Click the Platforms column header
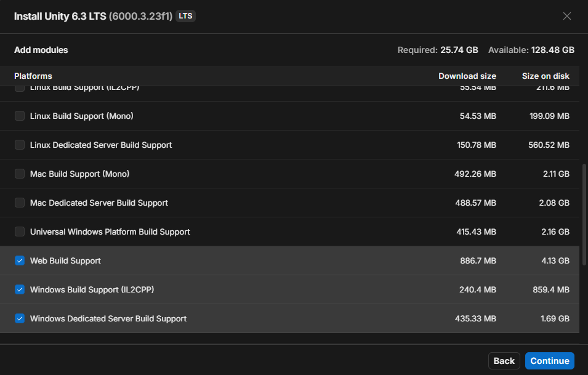Viewport: 588px width, 375px height. pyautogui.click(x=33, y=76)
